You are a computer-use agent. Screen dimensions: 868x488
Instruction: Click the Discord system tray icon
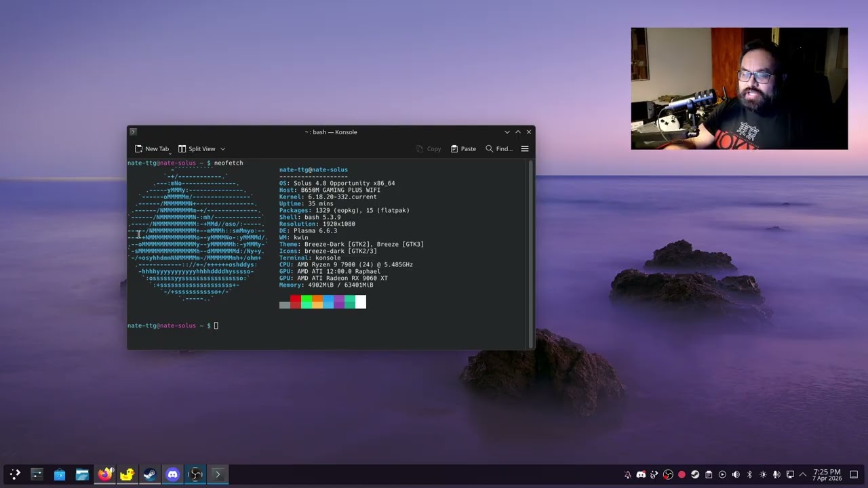tap(641, 474)
